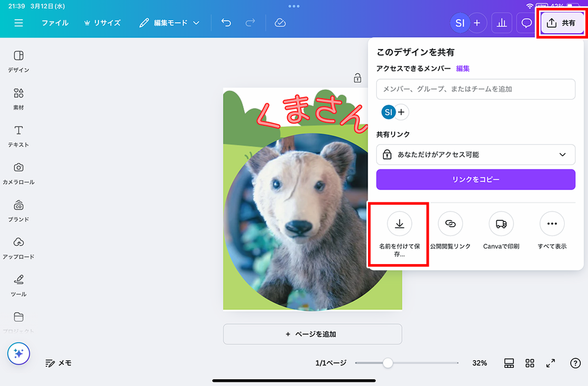Open the リサイズ option

click(x=102, y=23)
